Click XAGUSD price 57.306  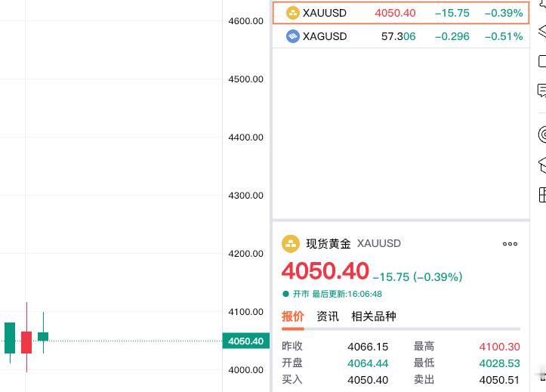coord(398,36)
